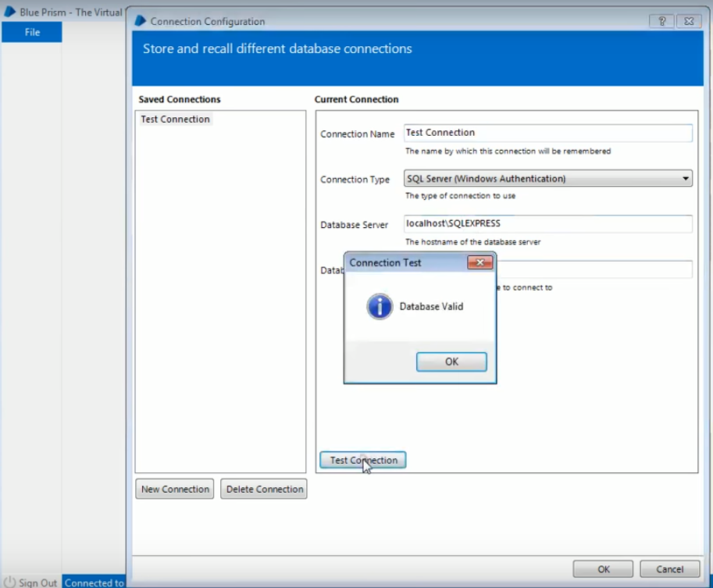Click the 'Current Connection' heading
This screenshot has width=713, height=588.
[356, 99]
